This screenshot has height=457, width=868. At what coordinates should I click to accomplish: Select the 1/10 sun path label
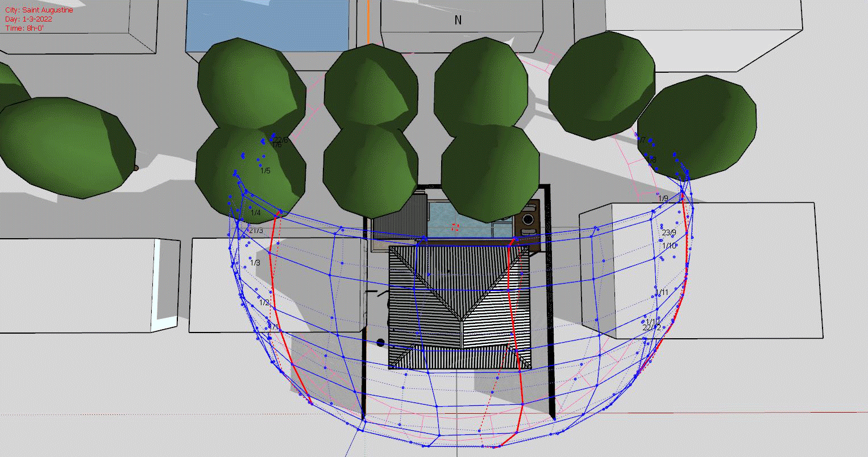[x=668, y=246]
